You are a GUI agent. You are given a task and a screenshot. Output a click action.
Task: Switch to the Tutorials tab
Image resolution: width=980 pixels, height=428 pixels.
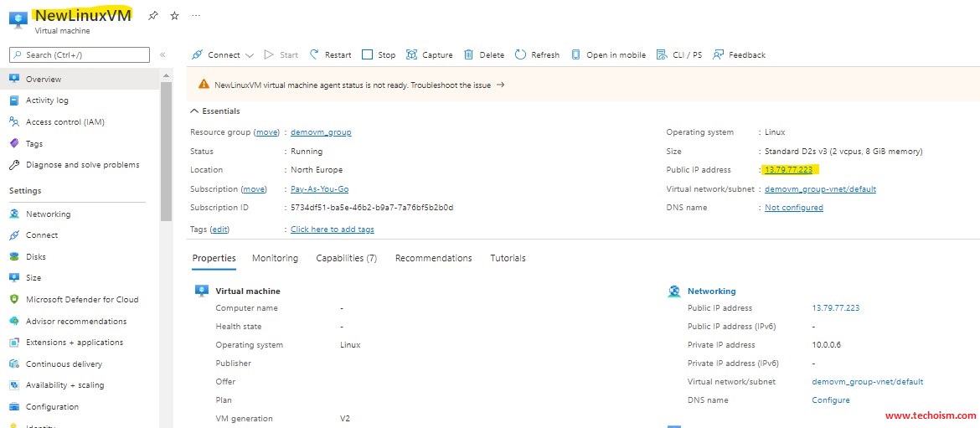pyautogui.click(x=508, y=258)
